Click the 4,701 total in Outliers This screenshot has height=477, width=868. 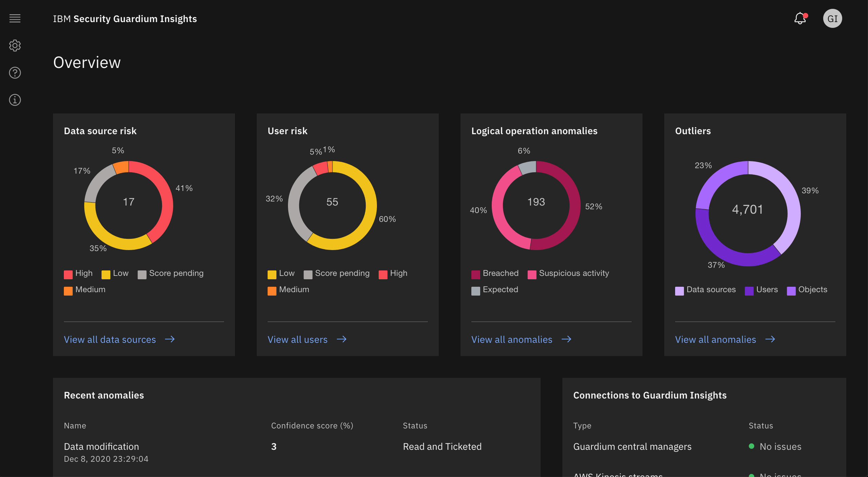(x=747, y=209)
